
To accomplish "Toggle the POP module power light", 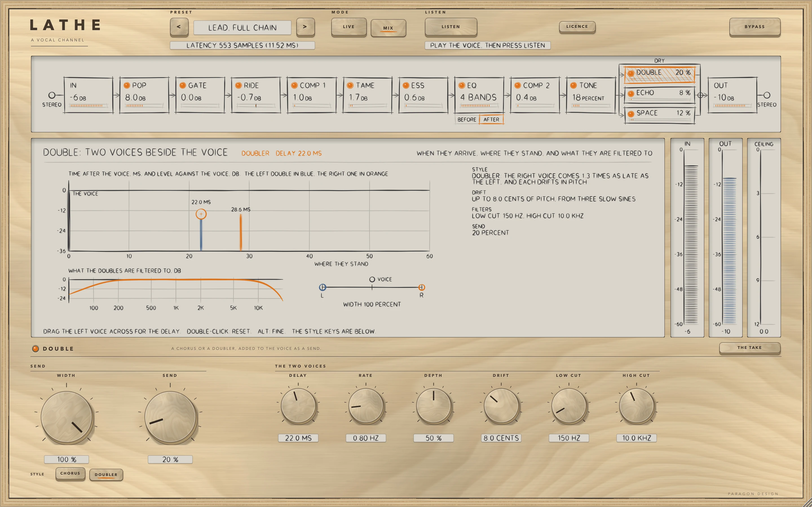I will tap(127, 86).
